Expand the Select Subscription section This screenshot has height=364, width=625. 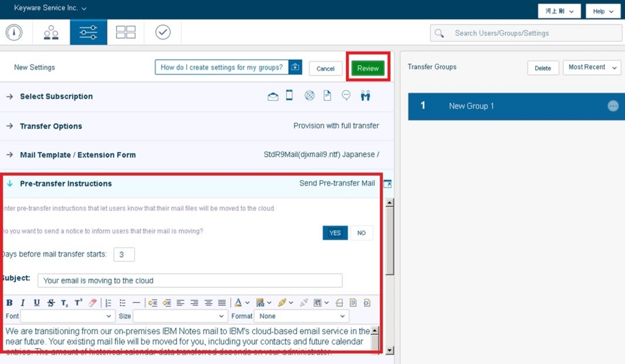[10, 96]
